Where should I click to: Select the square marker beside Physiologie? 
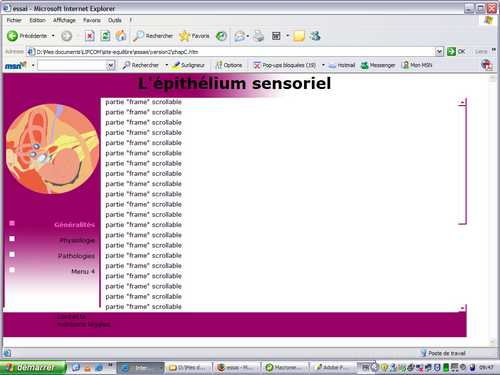pyautogui.click(x=12, y=239)
